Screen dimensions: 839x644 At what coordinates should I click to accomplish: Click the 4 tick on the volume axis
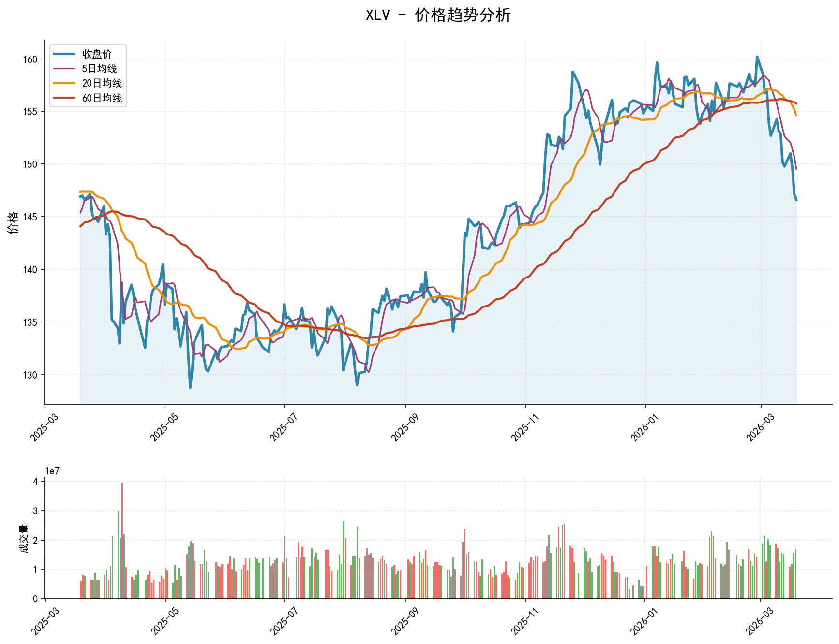pyautogui.click(x=35, y=482)
